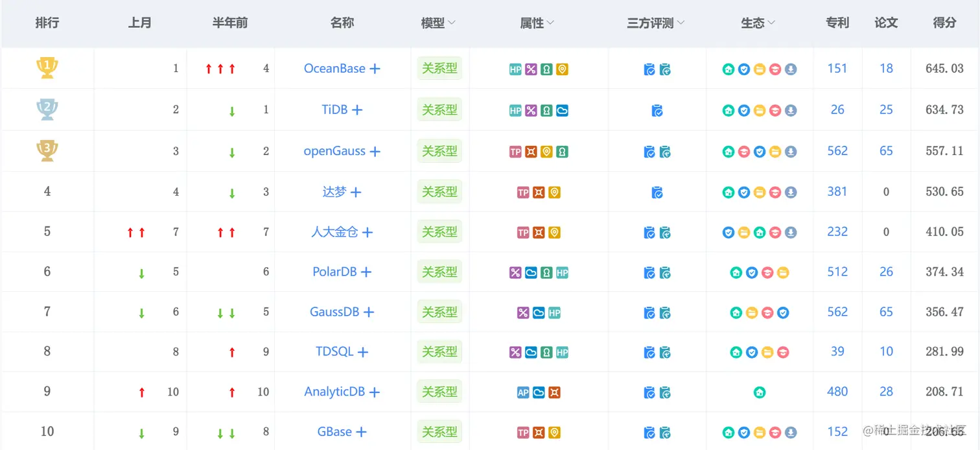Click the download ecosystem icon in GBase row
The width and height of the screenshot is (980, 450).
coord(791,432)
